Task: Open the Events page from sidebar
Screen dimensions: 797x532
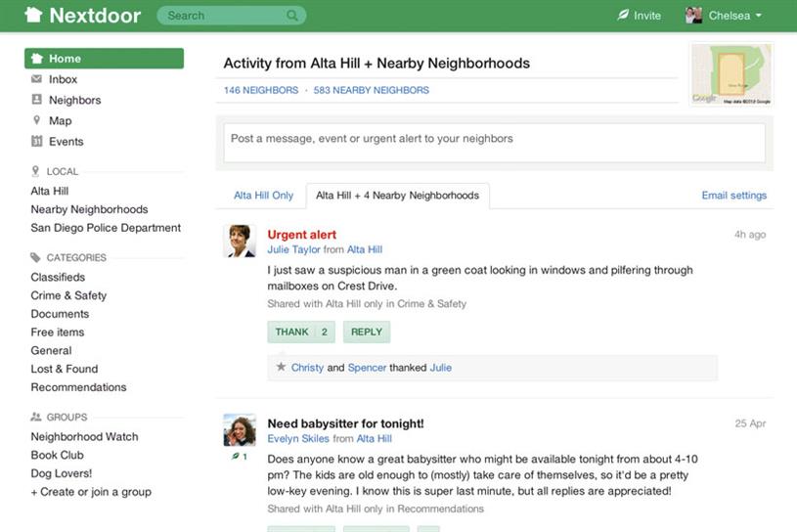Action: click(x=66, y=141)
